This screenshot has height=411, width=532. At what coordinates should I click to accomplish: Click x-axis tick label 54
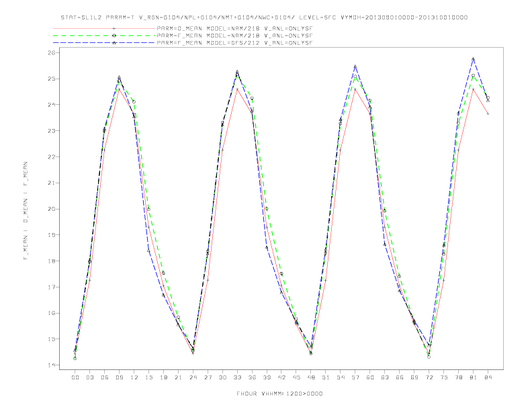click(x=341, y=377)
